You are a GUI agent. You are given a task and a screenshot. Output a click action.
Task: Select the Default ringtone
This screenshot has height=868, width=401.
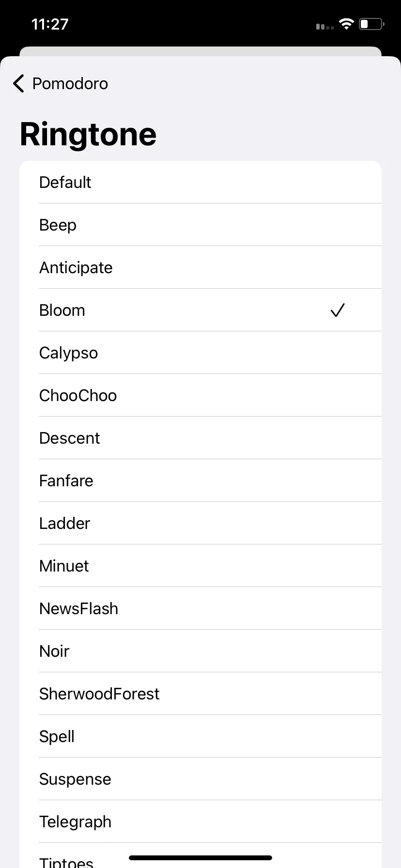200,182
